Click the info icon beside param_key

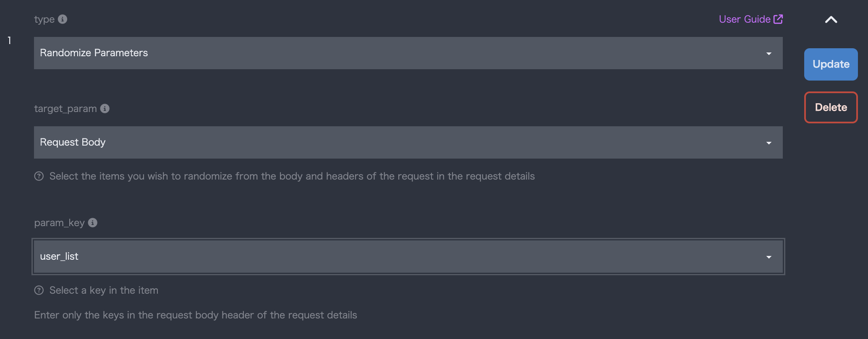[x=93, y=223]
